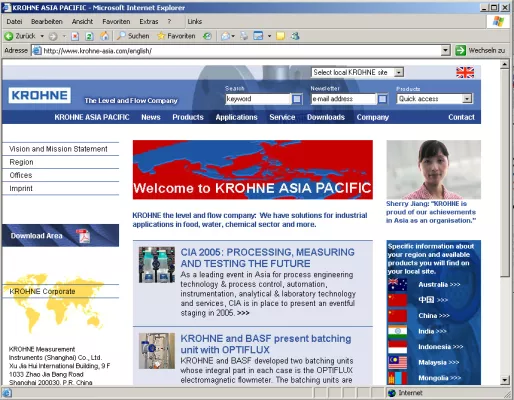514x400 pixels.
Task: Open the Mongolia >>> local site link
Action: 439,378
